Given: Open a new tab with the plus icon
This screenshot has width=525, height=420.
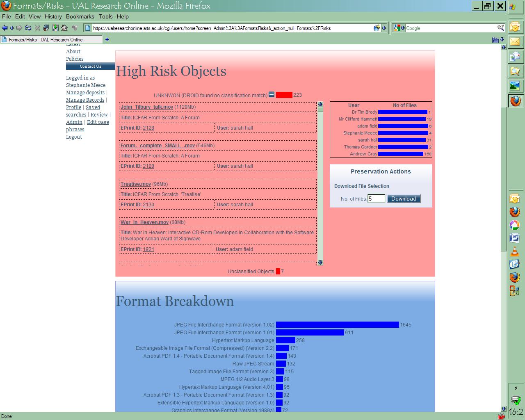Looking at the screenshot, I should pyautogui.click(x=107, y=39).
